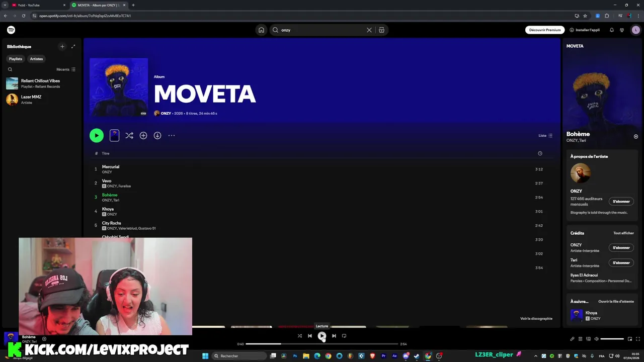Open a new browser tab
Viewport: 644px width, 362px height.
(133, 5)
